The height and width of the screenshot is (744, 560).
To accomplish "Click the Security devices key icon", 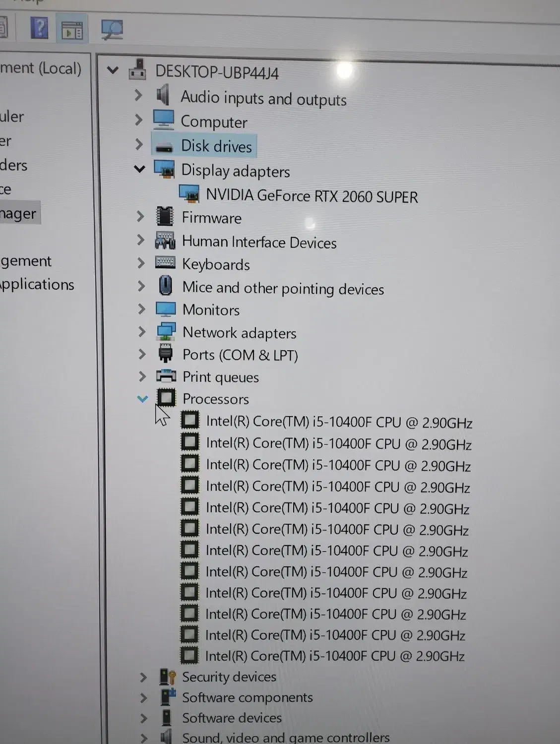I will [x=168, y=677].
